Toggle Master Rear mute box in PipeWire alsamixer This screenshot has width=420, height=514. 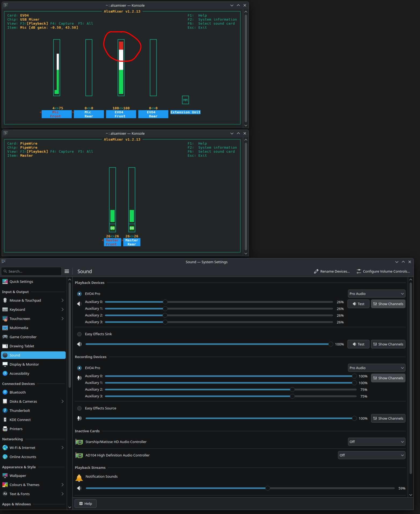[132, 228]
